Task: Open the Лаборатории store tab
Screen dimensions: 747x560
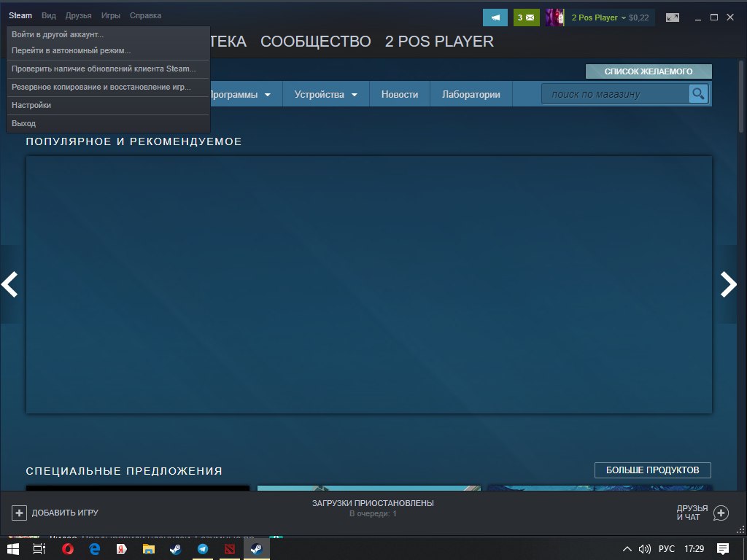Action: click(x=471, y=94)
